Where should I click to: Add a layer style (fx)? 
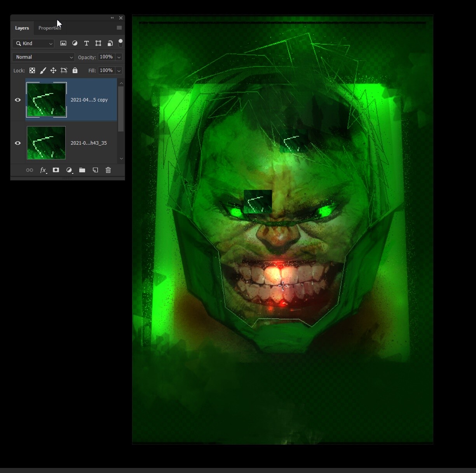click(44, 170)
